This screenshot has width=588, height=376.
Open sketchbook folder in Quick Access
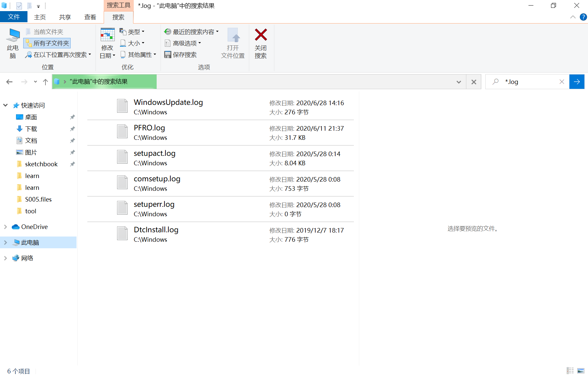pos(41,164)
